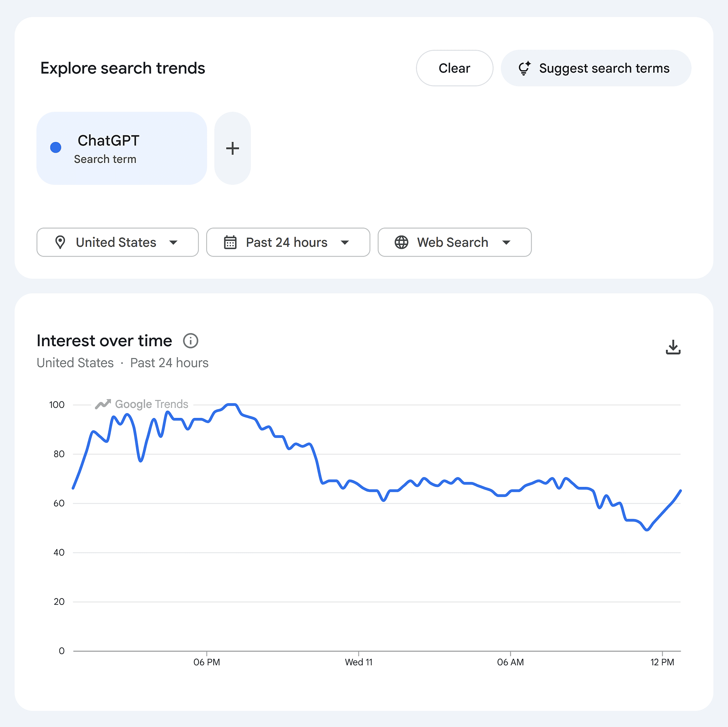Expand the chevron on the region filter
The width and height of the screenshot is (728, 727).
pos(174,243)
